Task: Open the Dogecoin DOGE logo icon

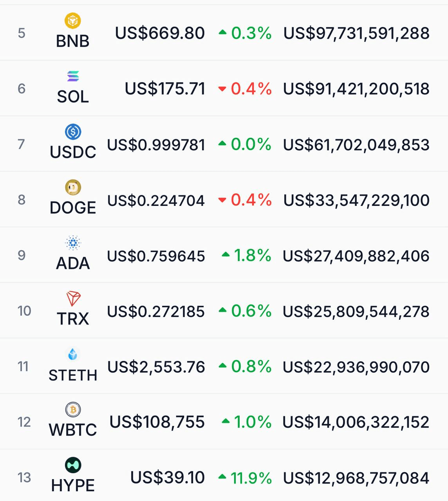Action: tap(73, 187)
